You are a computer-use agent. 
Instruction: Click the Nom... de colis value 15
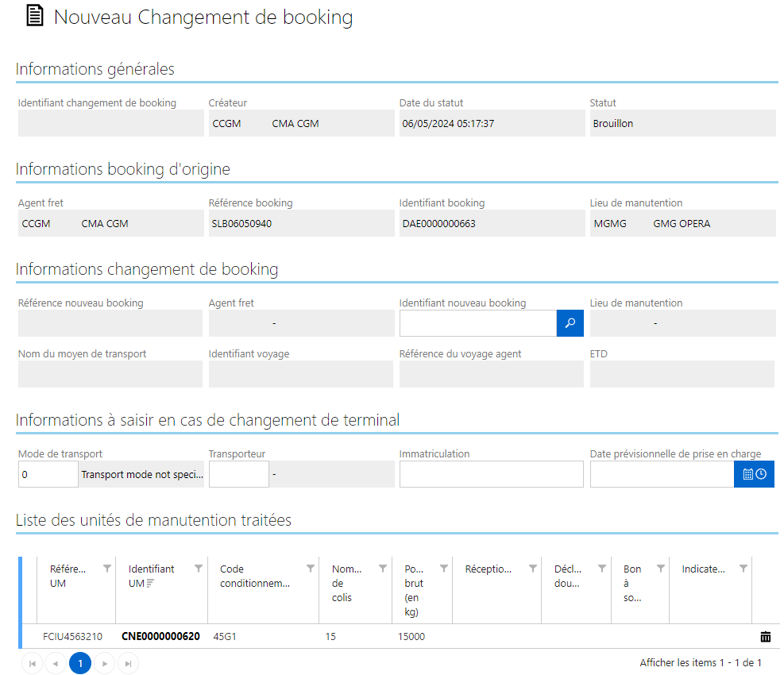click(330, 637)
